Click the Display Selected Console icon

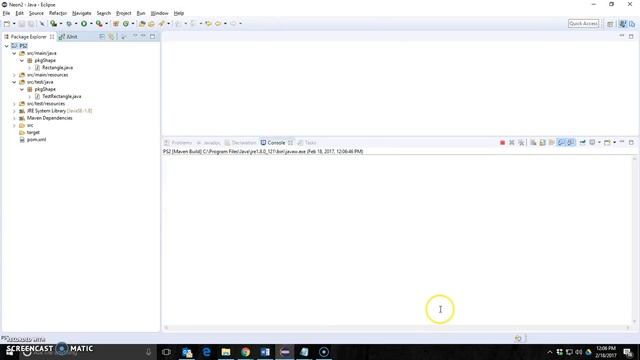tap(592, 142)
